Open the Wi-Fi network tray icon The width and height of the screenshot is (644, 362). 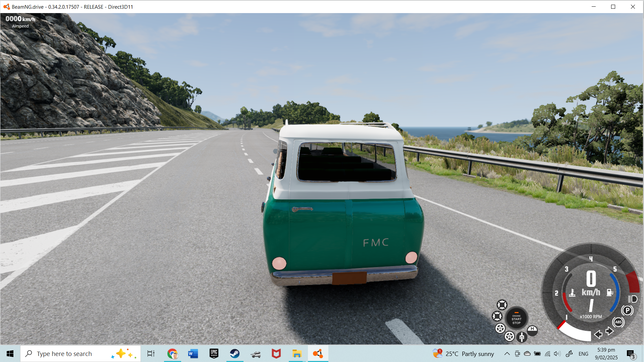[547, 354]
